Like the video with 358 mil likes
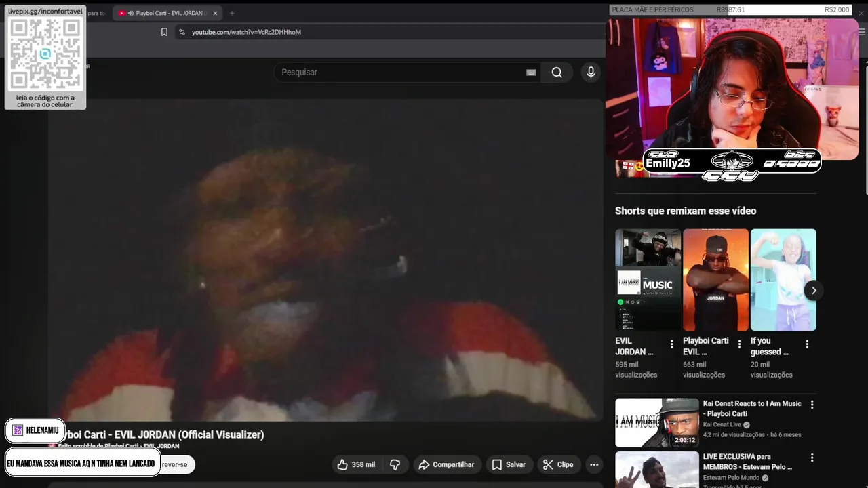The image size is (868, 488). (357, 464)
